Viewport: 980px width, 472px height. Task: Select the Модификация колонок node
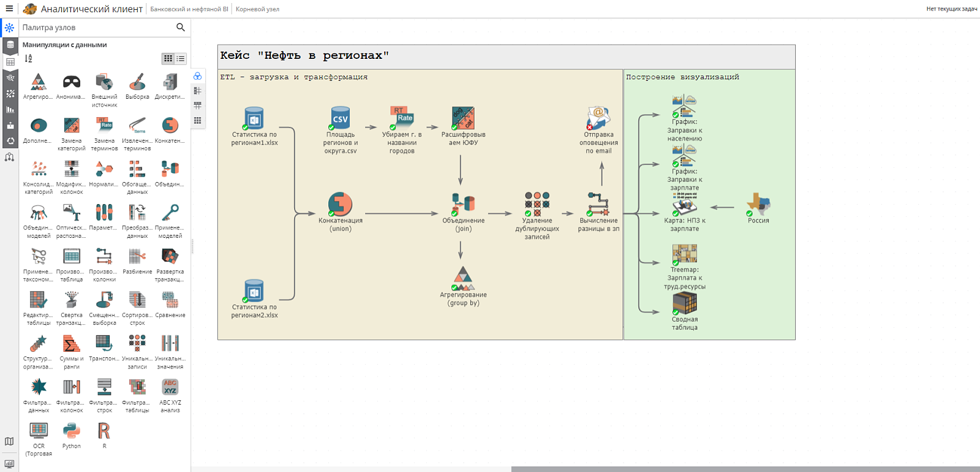click(72, 169)
